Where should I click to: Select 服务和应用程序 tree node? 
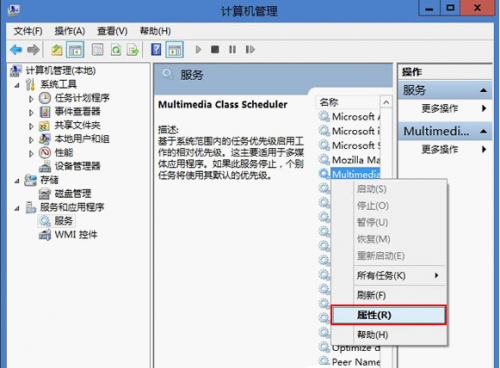pos(72,207)
